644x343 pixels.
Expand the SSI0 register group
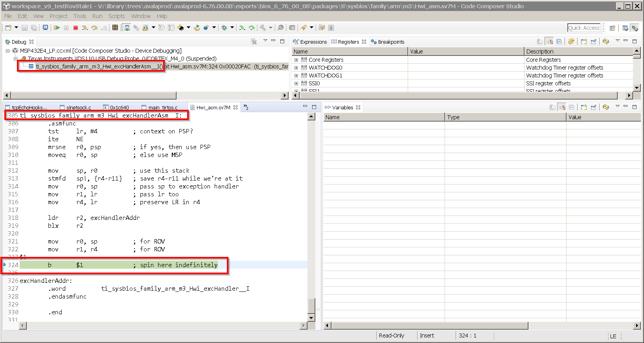point(296,83)
